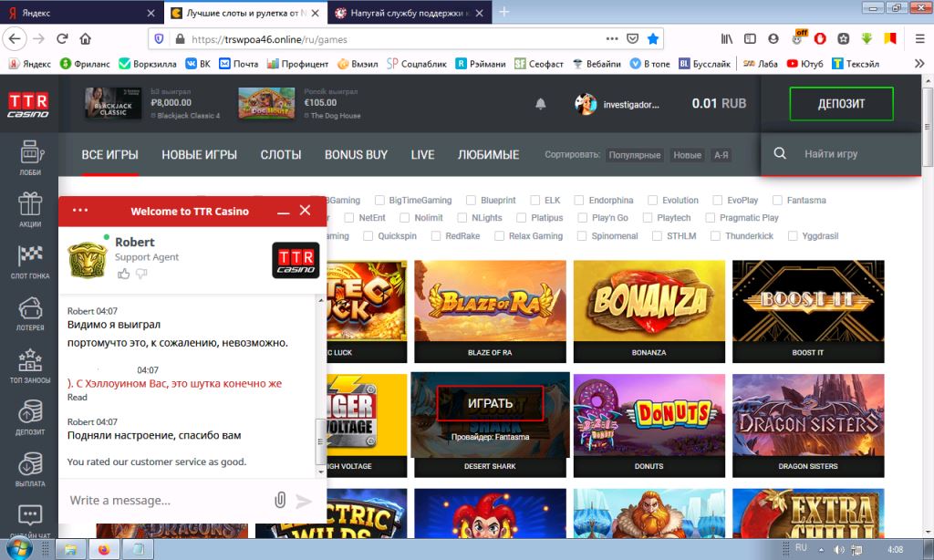Open the chat options three-dot menu
This screenshot has height=560, width=934.
coord(80,211)
